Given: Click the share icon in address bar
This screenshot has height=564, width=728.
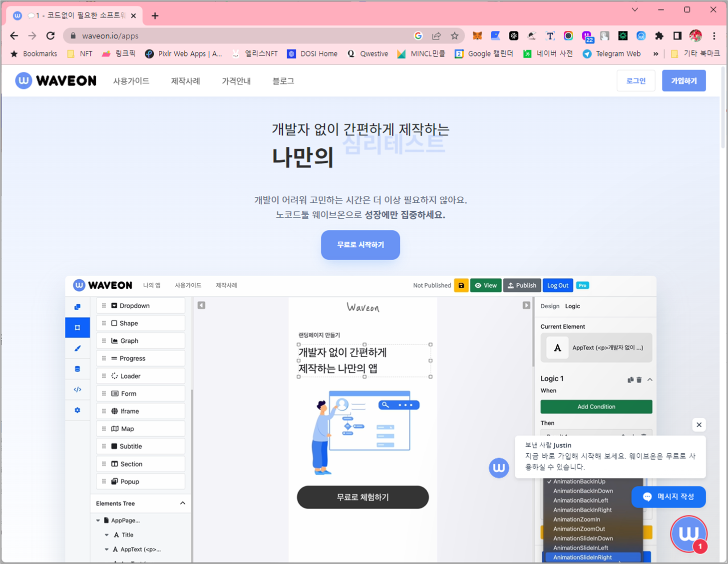Looking at the screenshot, I should click(436, 35).
